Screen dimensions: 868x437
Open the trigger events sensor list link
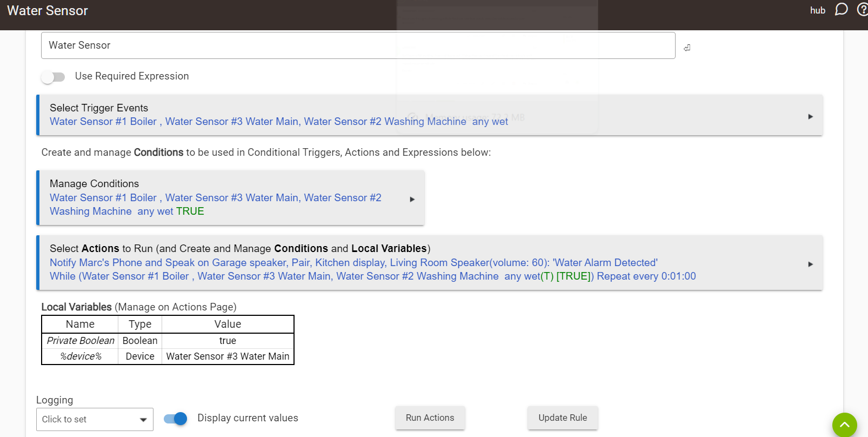278,122
